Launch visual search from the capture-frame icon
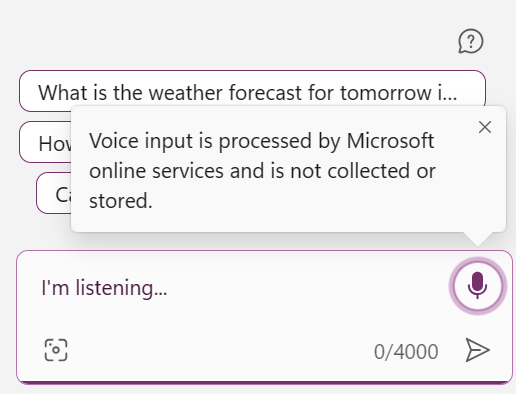Image resolution: width=516 pixels, height=394 pixels. (56, 350)
